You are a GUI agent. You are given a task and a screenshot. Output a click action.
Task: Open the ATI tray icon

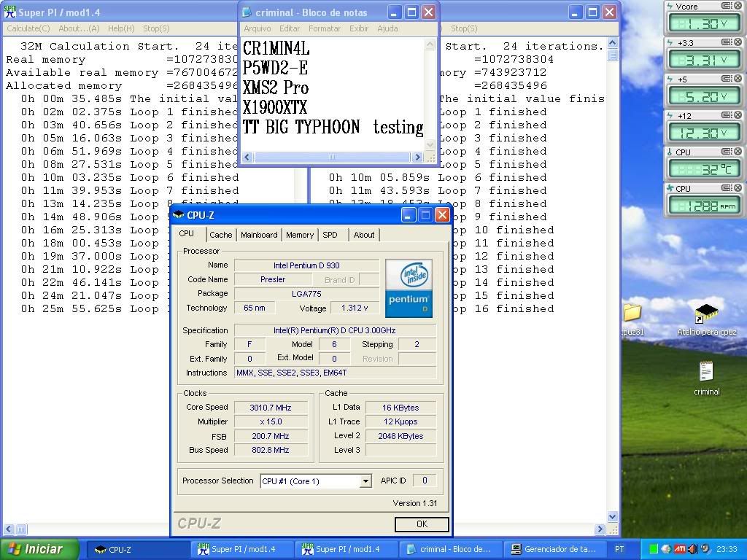679,549
